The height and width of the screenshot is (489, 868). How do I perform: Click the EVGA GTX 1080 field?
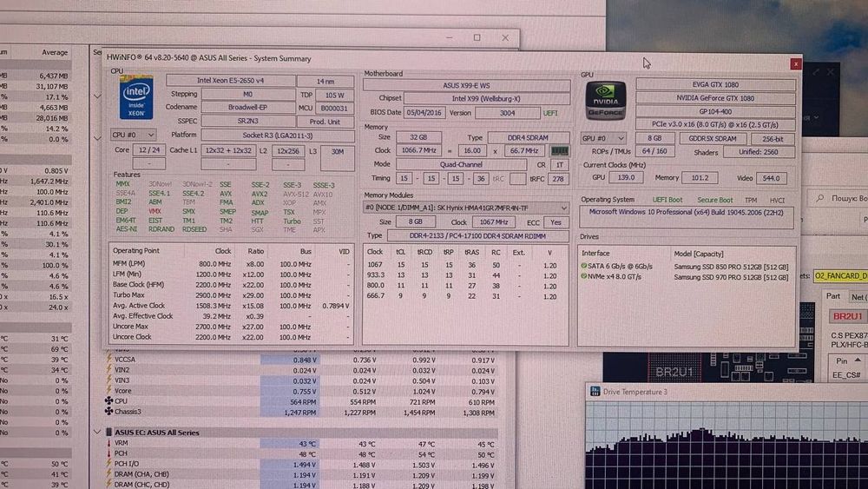(715, 85)
